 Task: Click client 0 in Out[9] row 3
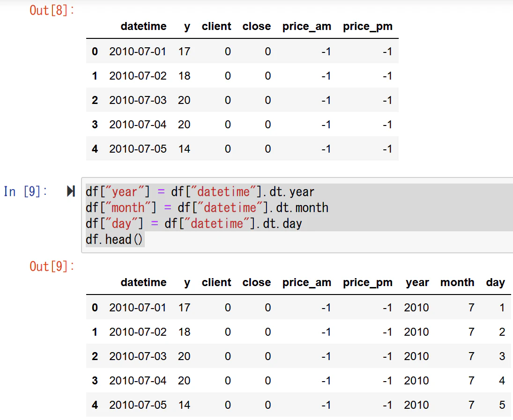[x=228, y=381]
